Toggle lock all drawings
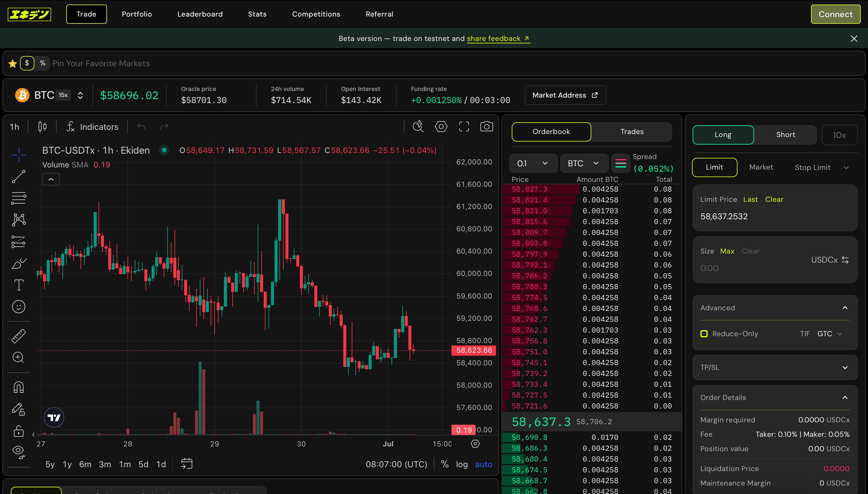Screen dimensions: 868x494 pyautogui.click(x=19, y=431)
